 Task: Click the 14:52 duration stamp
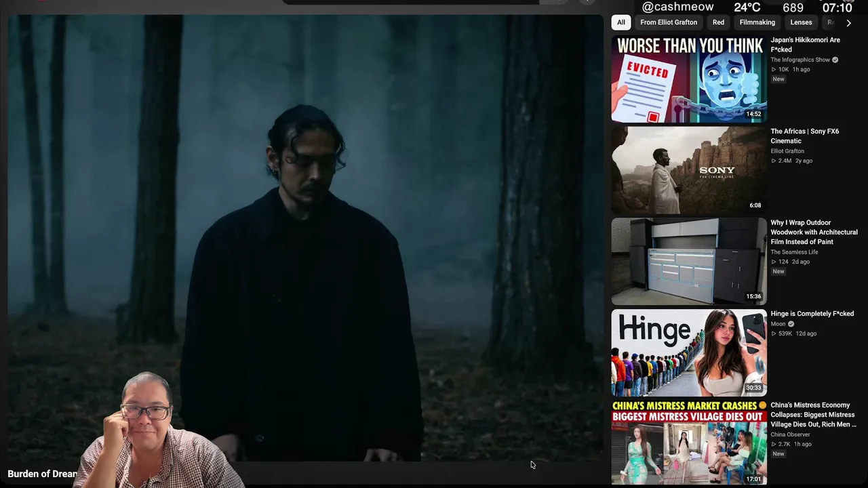pos(754,114)
